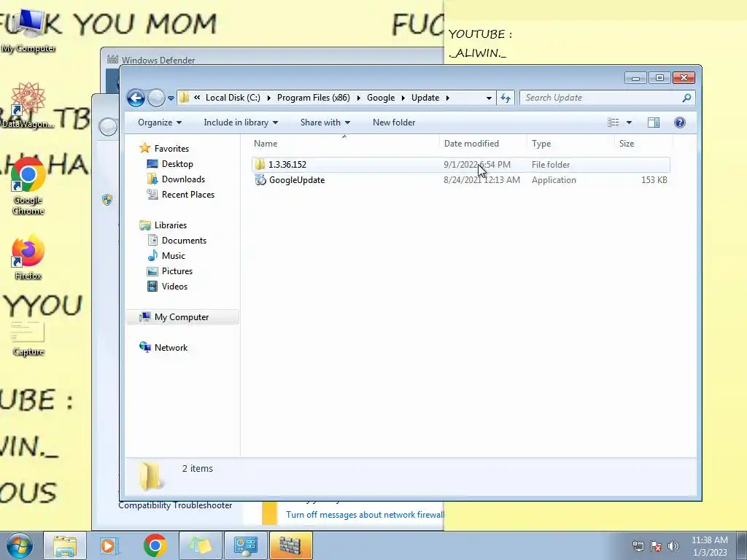Go back with the Explorer Back arrow
Screen dimensions: 747x560
[136, 98]
